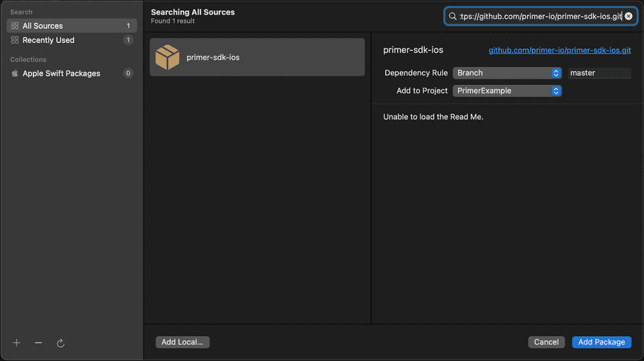Open the Dependency Rule Branch dropdown
Viewport: 644px width, 361px height.
(x=507, y=72)
